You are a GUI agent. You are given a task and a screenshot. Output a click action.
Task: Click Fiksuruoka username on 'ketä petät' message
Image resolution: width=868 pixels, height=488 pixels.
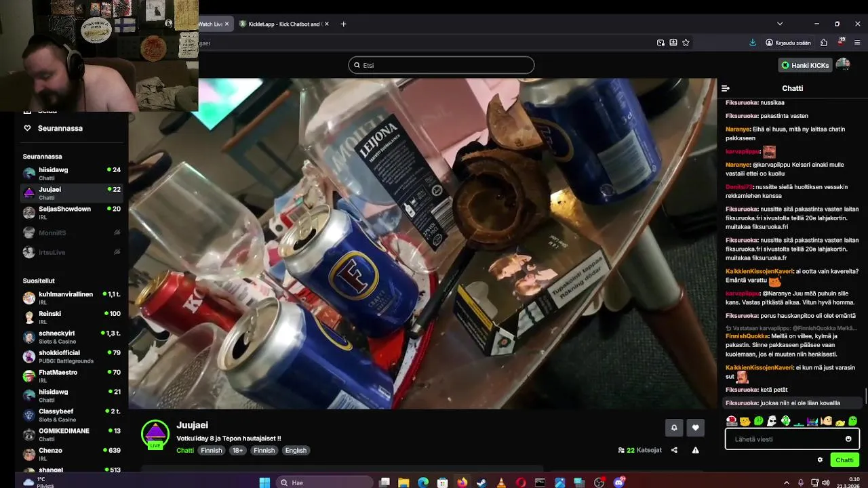coord(741,390)
